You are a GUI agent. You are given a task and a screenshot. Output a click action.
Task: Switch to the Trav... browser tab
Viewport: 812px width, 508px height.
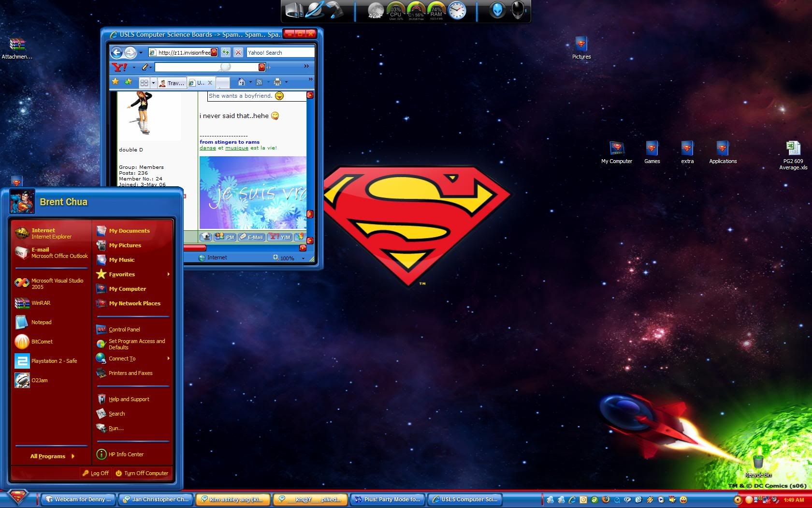[x=172, y=83]
